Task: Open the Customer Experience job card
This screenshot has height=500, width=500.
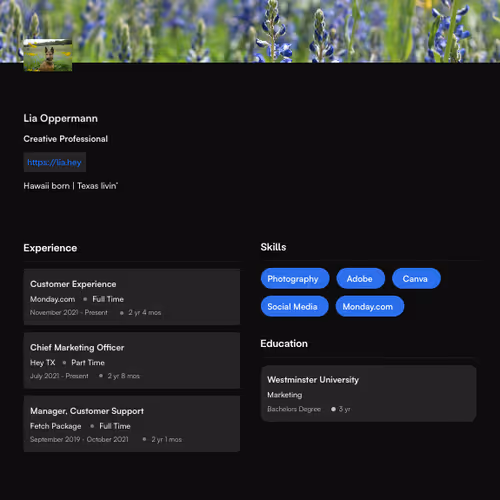Action: (132, 297)
